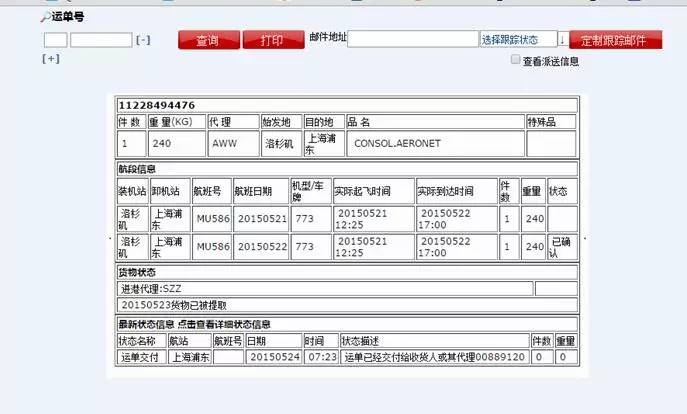Open the 选择跟踪状态 dropdown
This screenshot has height=414, width=687.
(518, 39)
